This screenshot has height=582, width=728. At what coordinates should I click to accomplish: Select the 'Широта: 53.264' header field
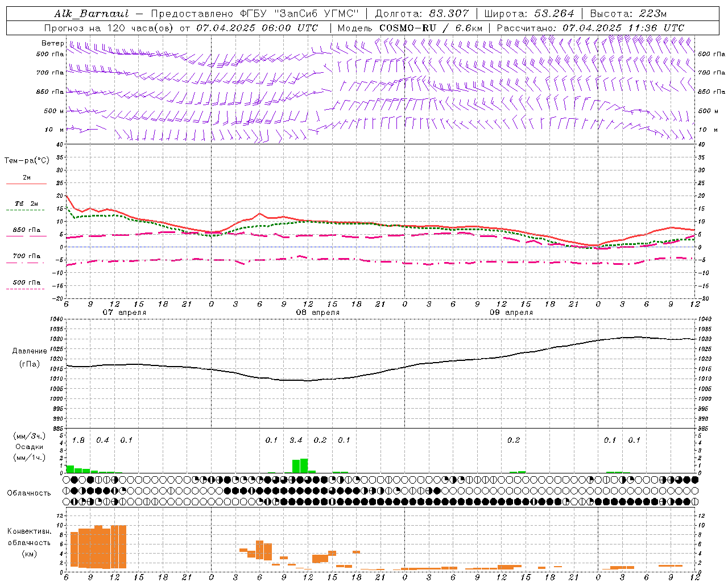(x=529, y=14)
